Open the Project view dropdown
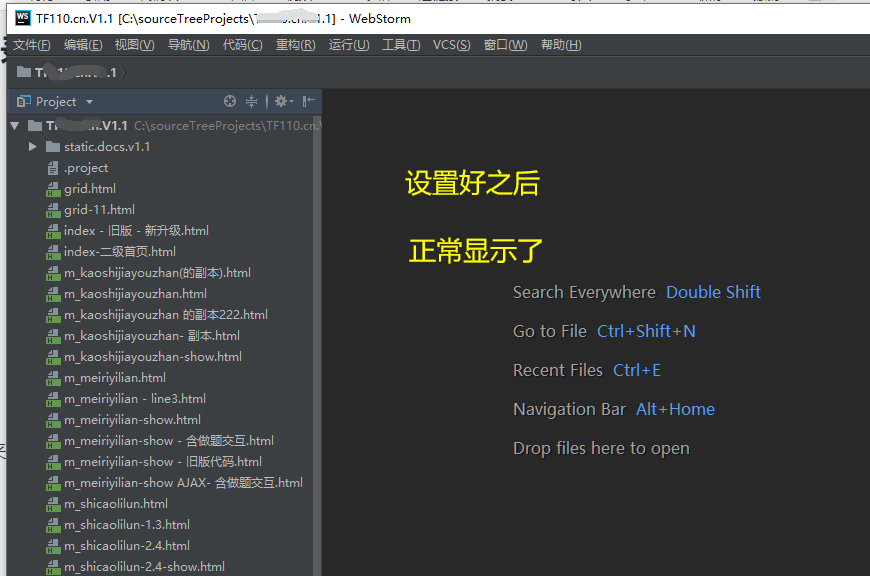The image size is (870, 576). click(89, 102)
